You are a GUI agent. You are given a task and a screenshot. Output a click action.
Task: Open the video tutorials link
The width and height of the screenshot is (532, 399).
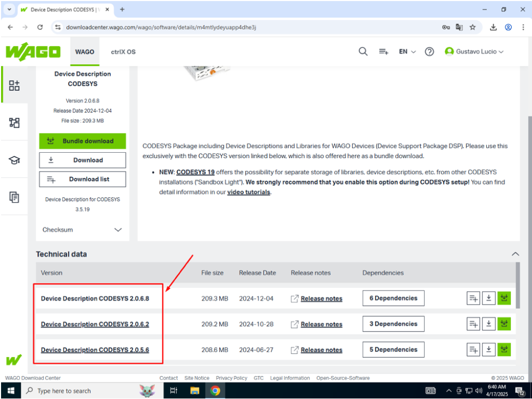coord(248,192)
